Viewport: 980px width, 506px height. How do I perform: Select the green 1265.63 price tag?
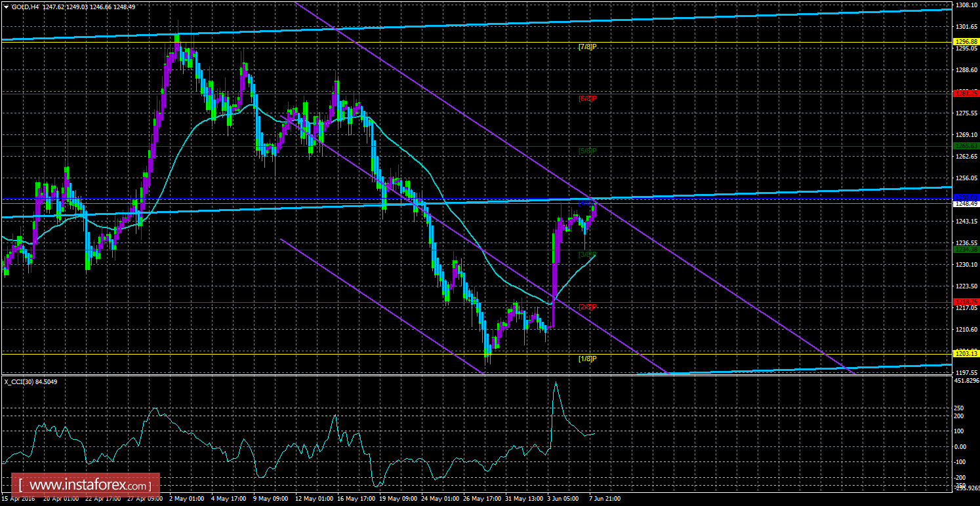pyautogui.click(x=966, y=146)
